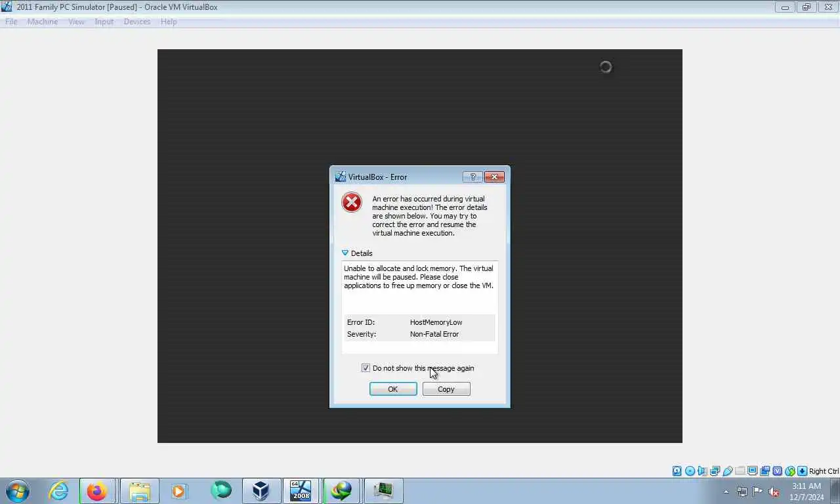Viewport: 840px width, 504px height.
Task: Open Internet Download Manager on taskbar
Action: pos(341,491)
